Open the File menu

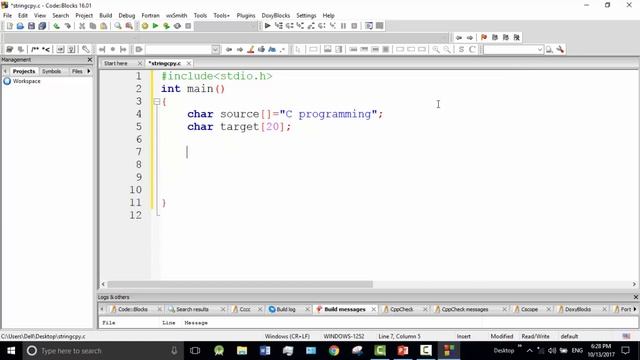[7, 16]
